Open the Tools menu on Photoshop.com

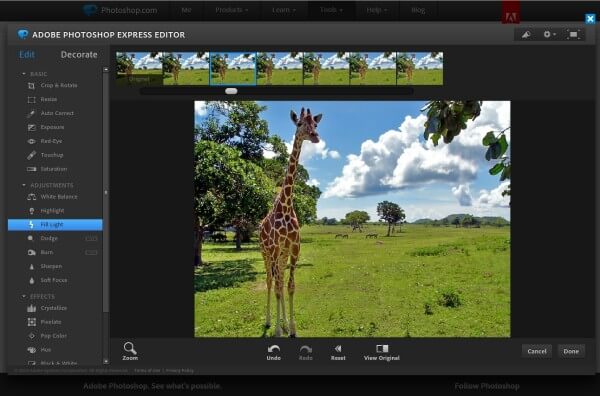point(331,10)
